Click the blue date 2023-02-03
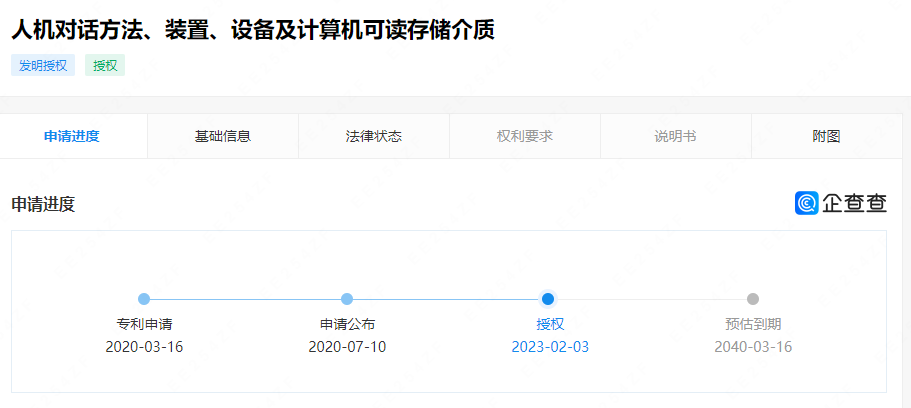Image resolution: width=911 pixels, height=408 pixels. [x=550, y=347]
